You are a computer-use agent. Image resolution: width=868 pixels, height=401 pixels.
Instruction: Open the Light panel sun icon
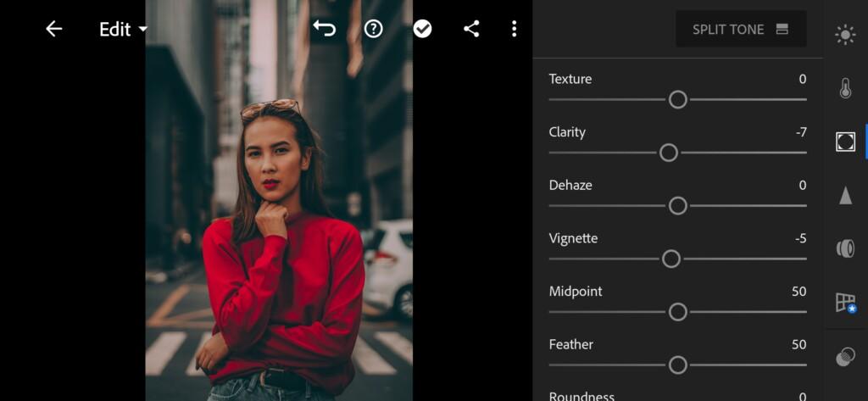845,35
